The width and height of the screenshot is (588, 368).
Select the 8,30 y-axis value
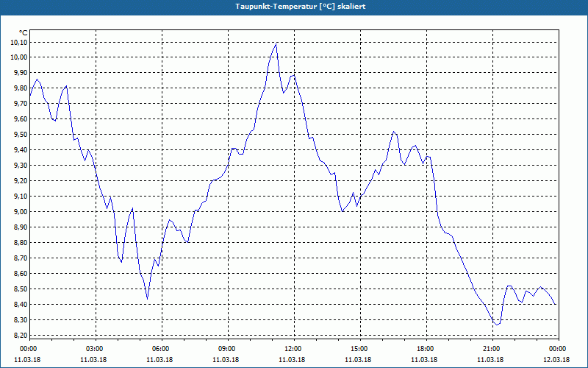(x=21, y=320)
